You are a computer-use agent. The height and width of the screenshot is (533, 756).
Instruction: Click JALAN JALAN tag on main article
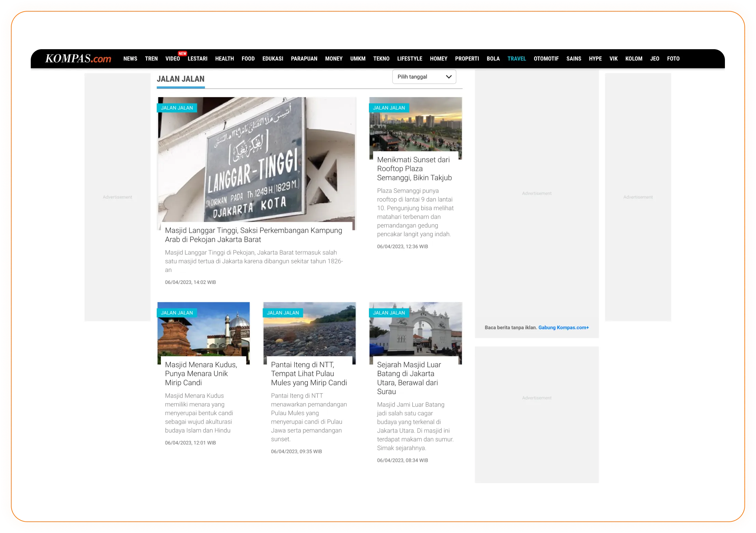pos(177,108)
